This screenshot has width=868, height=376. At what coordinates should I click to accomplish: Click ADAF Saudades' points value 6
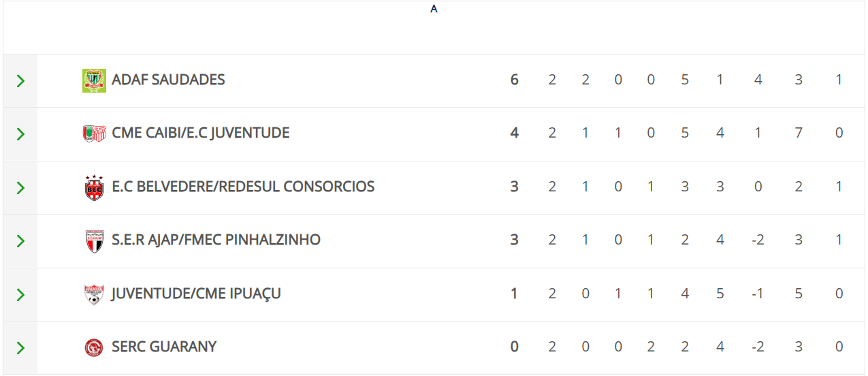[x=515, y=80]
